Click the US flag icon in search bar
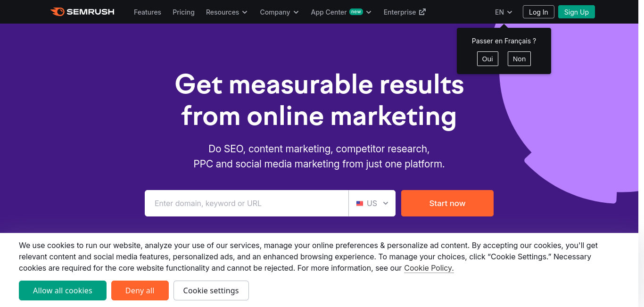Viewport: 644px width, 307px height. click(360, 203)
